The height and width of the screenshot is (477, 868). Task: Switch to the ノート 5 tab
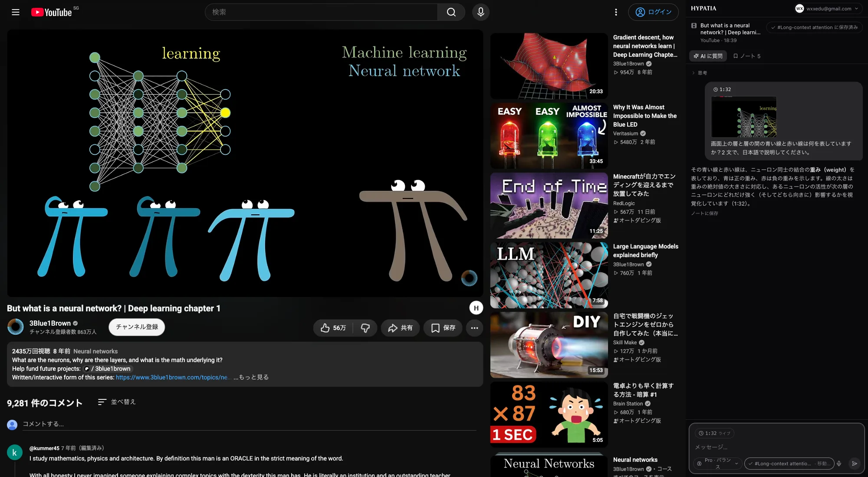click(x=747, y=56)
